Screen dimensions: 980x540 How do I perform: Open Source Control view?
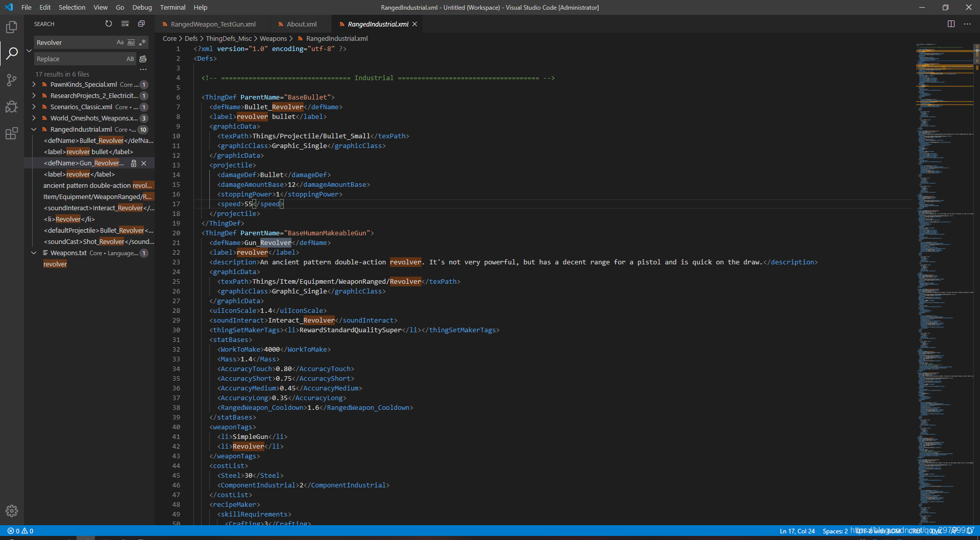pyautogui.click(x=12, y=80)
